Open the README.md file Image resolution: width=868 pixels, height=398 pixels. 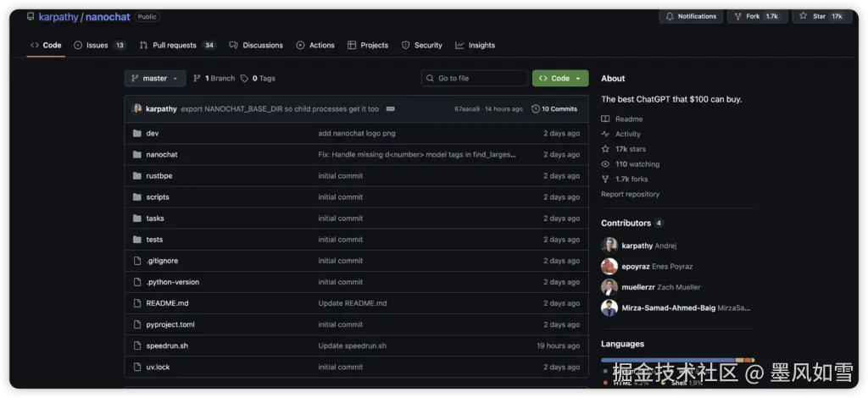[167, 303]
